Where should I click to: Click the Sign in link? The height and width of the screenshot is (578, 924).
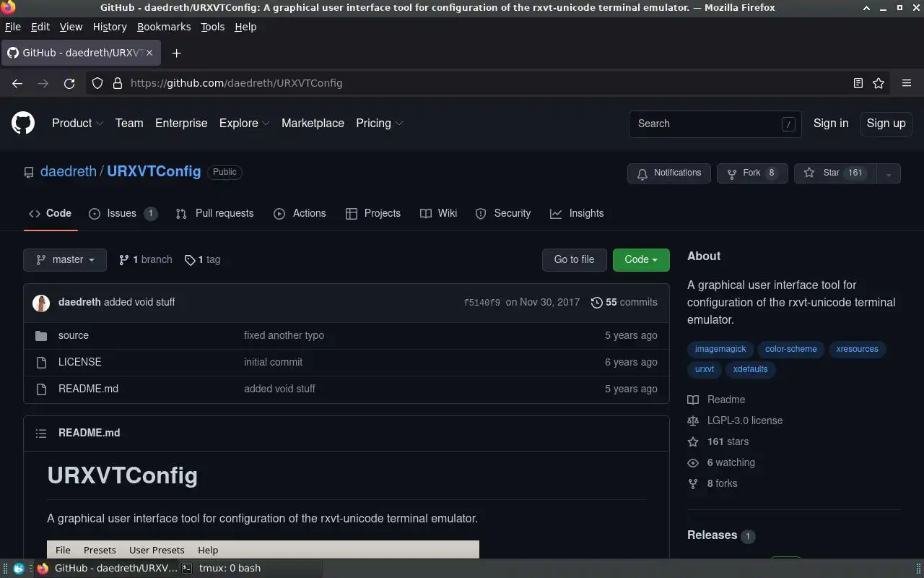831,124
